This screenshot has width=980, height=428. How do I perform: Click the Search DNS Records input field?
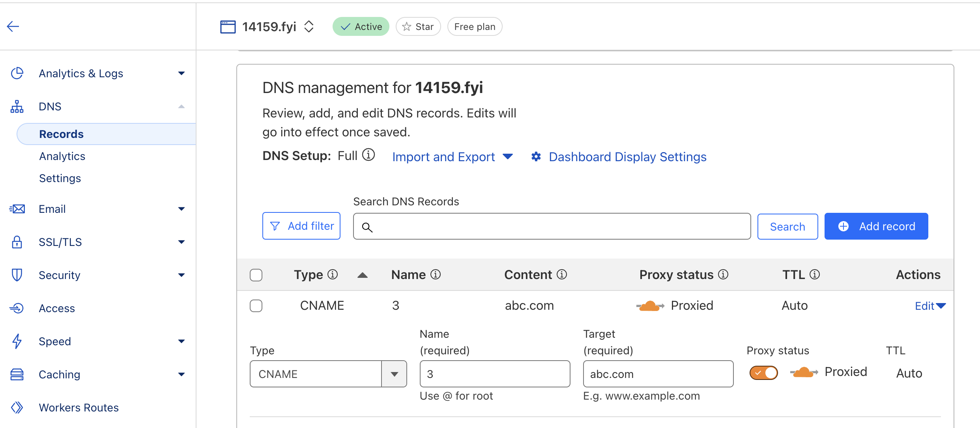coord(552,226)
